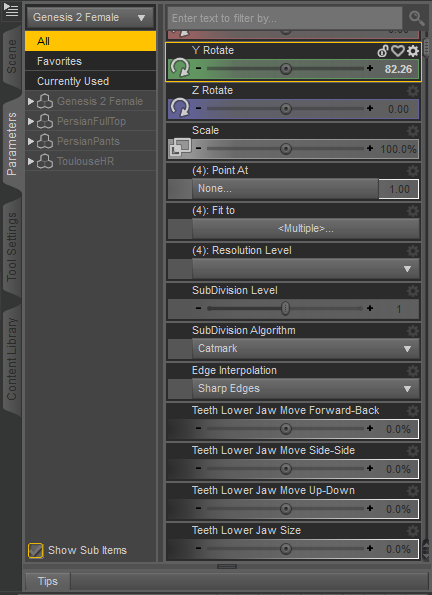This screenshot has height=595, width=432.
Task: Click the Y Rotate minus button
Action: click(x=199, y=68)
